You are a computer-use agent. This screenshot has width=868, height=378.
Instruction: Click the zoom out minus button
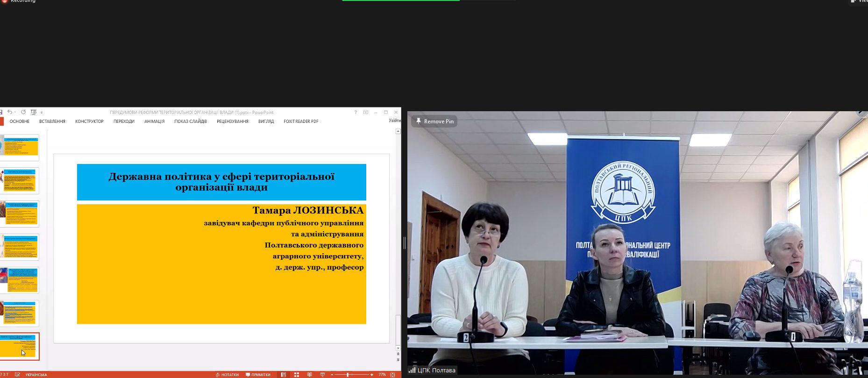[x=332, y=375]
